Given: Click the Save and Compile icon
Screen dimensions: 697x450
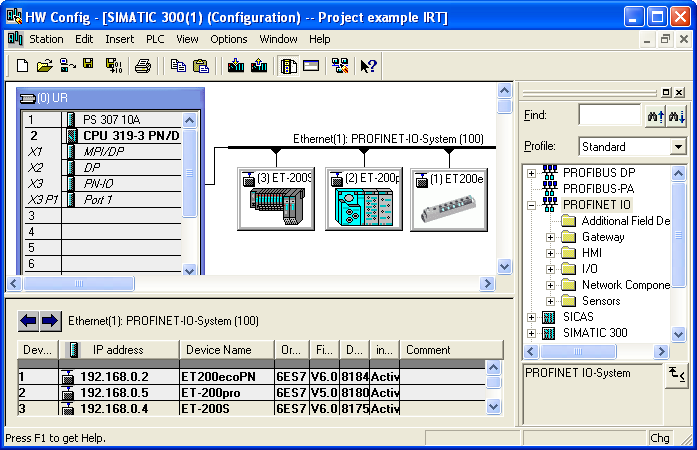Looking at the screenshot, I should point(113,66).
